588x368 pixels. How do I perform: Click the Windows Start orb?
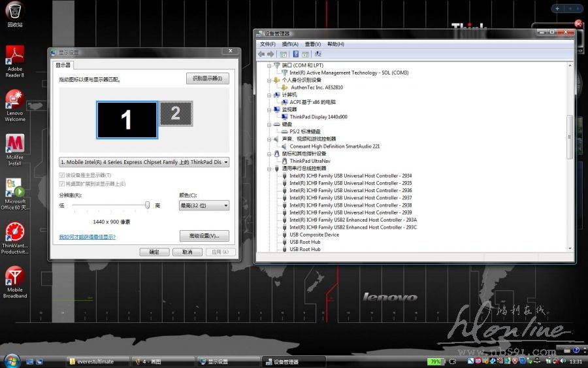[11, 361]
